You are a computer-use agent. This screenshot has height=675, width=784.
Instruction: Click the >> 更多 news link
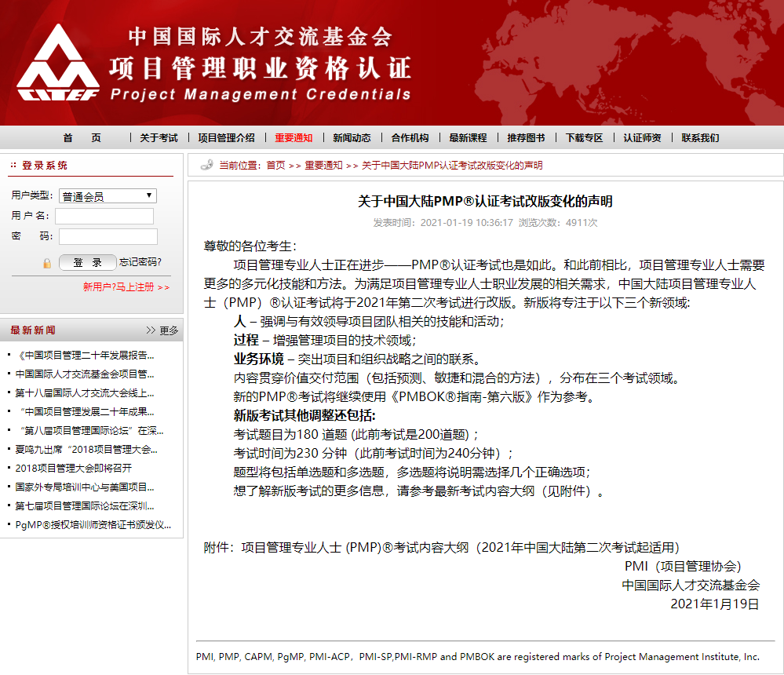[x=162, y=330]
